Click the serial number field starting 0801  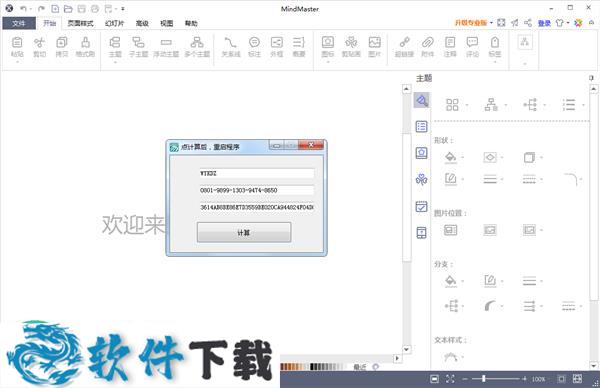pos(257,190)
